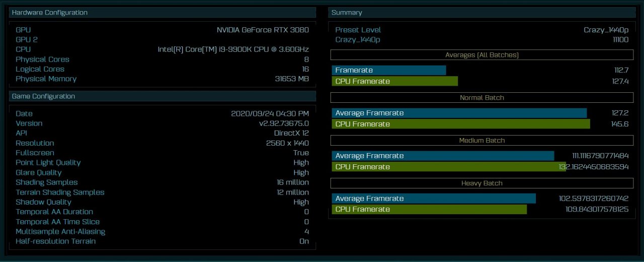The width and height of the screenshot is (644, 262).
Task: Click the Half-resolution Terrain value On
Action: [304, 241]
